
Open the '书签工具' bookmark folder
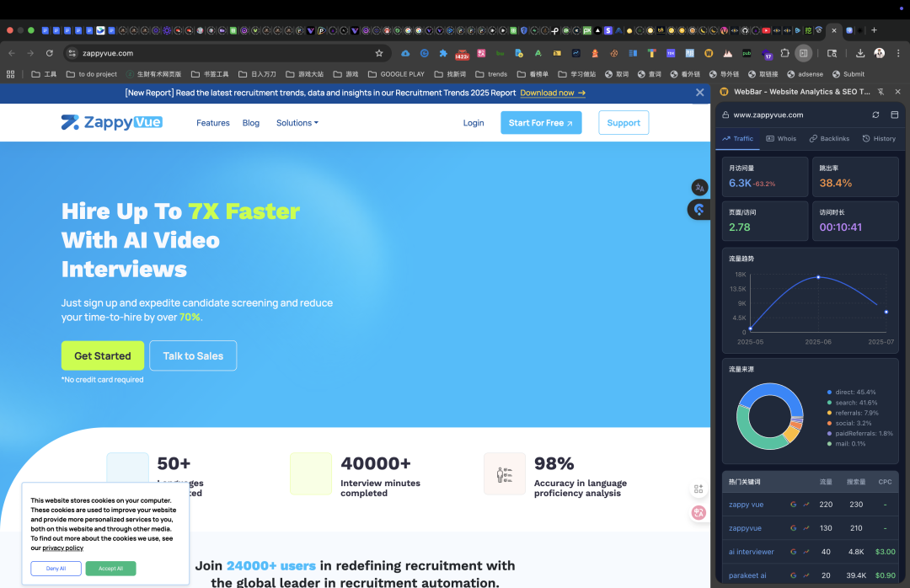210,74
